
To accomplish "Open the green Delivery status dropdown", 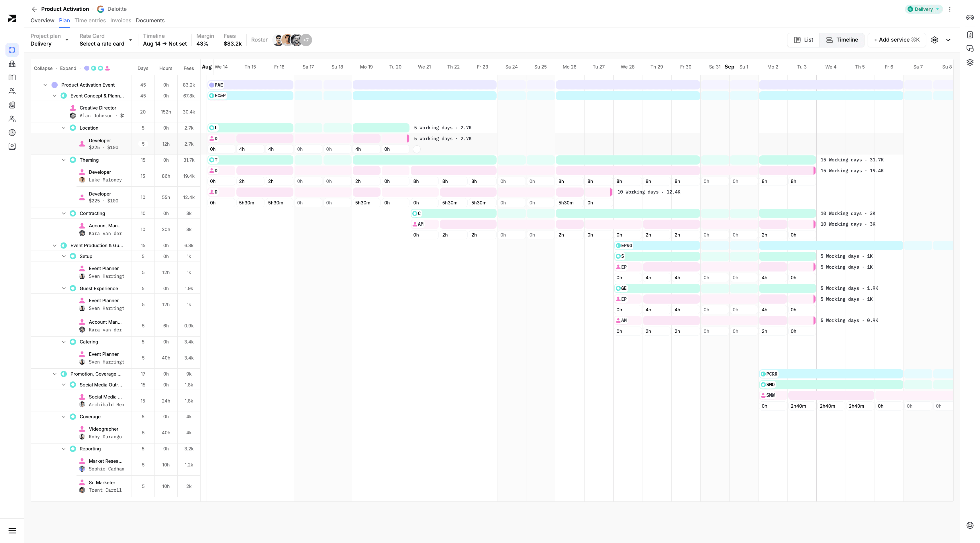I will pos(924,9).
